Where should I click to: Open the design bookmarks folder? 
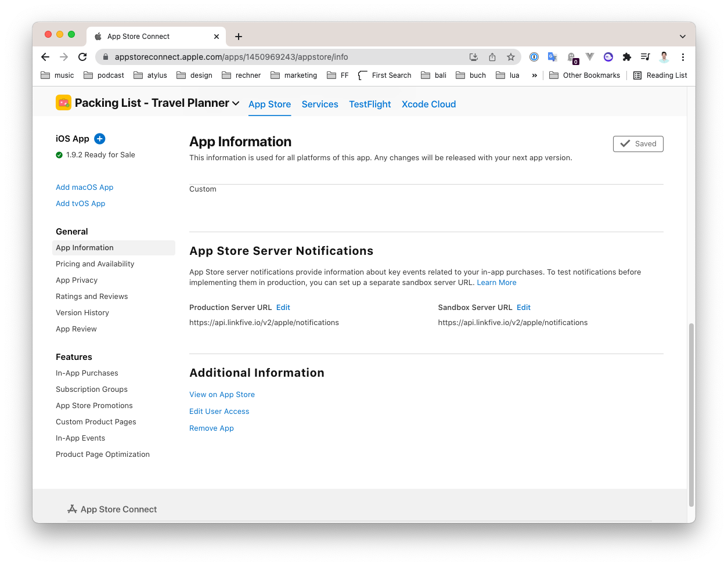click(194, 75)
